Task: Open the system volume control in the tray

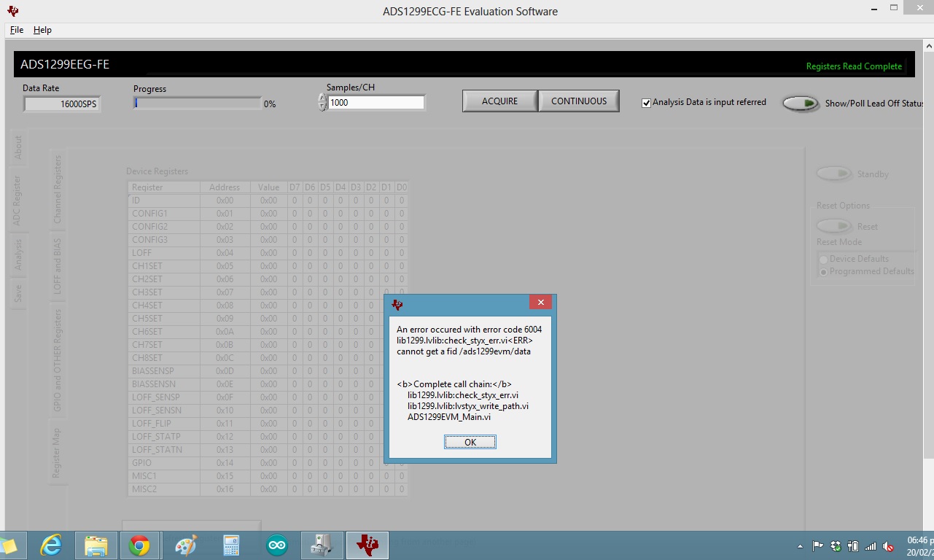Action: [x=887, y=545]
